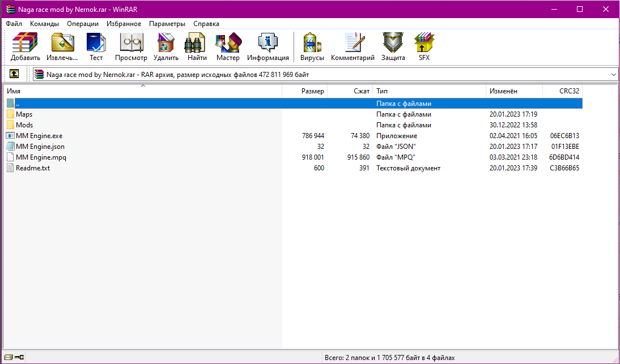The image size is (620, 364).
Task: Click the Защита (Protect) shield icon
Action: pos(393,46)
